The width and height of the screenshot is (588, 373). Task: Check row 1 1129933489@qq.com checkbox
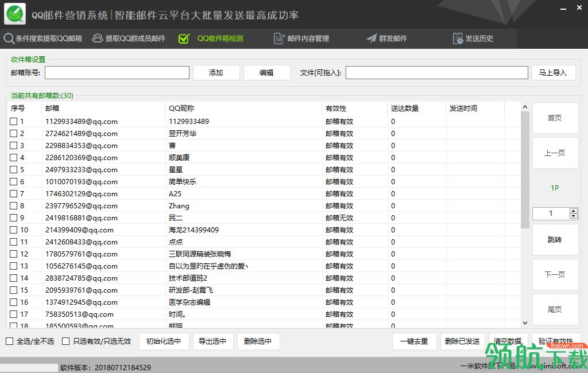[x=14, y=122]
